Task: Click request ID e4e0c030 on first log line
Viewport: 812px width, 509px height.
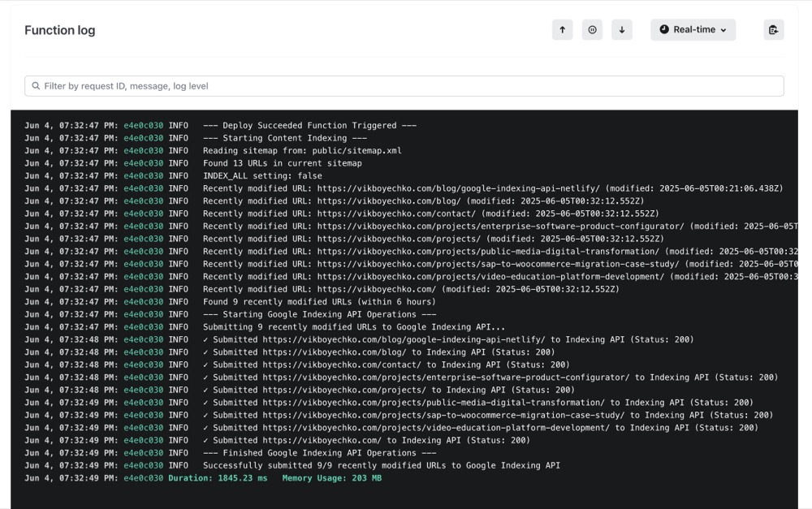Action: (144, 125)
